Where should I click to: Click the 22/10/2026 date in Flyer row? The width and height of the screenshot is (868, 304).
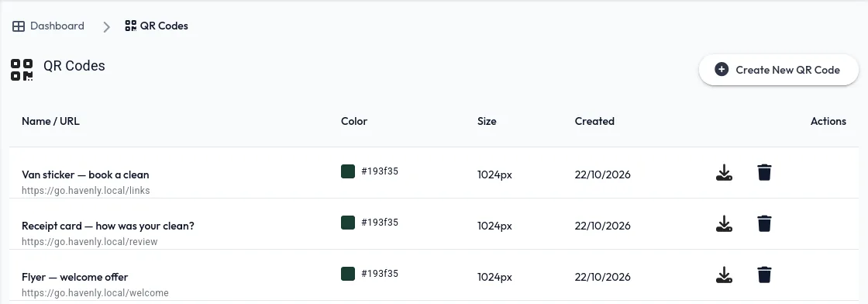click(x=602, y=277)
